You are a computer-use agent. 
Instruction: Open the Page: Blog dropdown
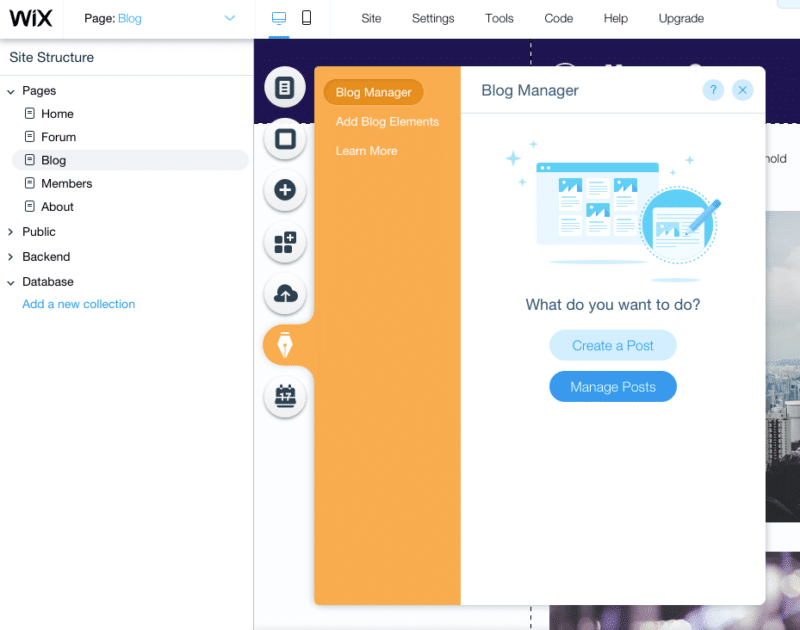coord(159,18)
